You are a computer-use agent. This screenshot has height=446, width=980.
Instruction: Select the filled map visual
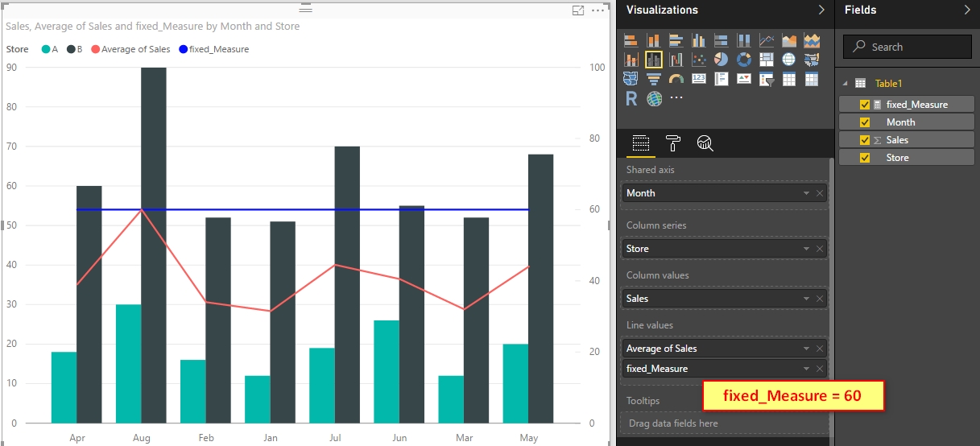(x=811, y=60)
